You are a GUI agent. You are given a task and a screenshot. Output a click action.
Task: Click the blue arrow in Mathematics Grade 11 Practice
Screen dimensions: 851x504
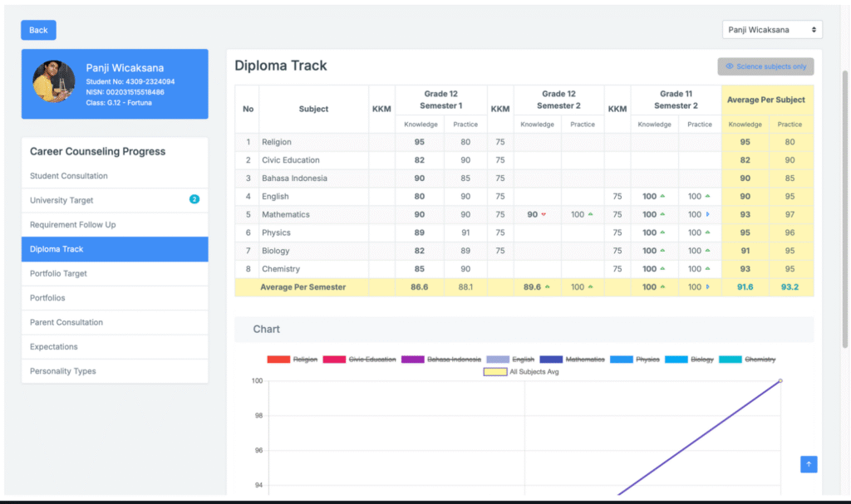[x=707, y=215]
